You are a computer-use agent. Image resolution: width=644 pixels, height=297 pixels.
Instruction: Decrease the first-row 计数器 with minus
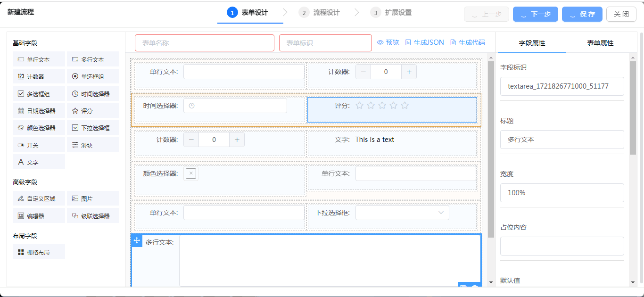click(x=363, y=72)
